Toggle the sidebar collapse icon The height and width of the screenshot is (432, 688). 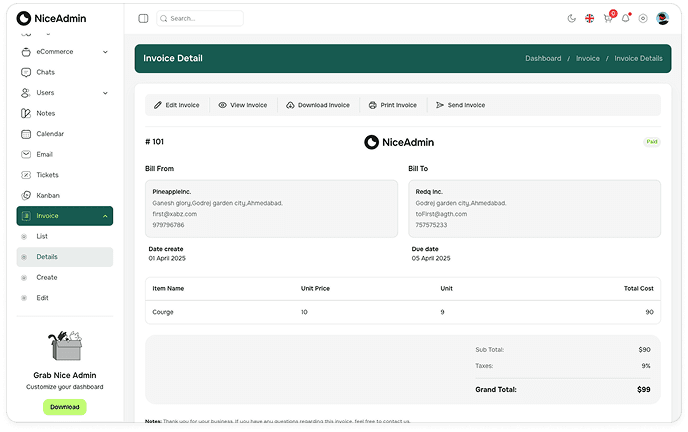[143, 18]
